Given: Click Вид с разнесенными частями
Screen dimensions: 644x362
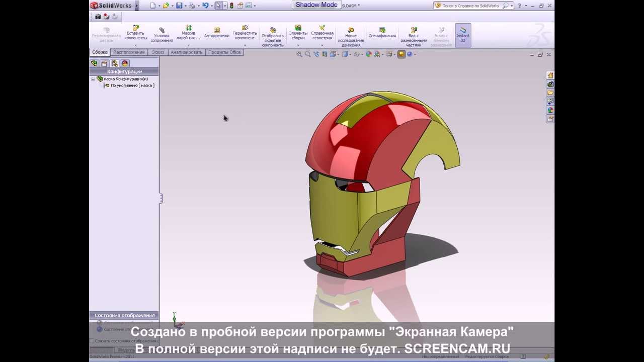Looking at the screenshot, I should click(414, 37).
